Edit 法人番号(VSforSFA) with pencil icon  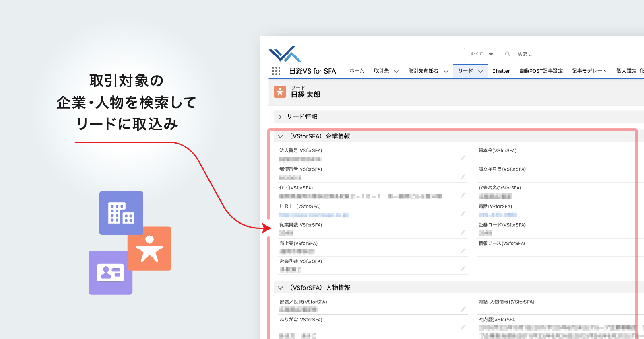pyautogui.click(x=463, y=158)
